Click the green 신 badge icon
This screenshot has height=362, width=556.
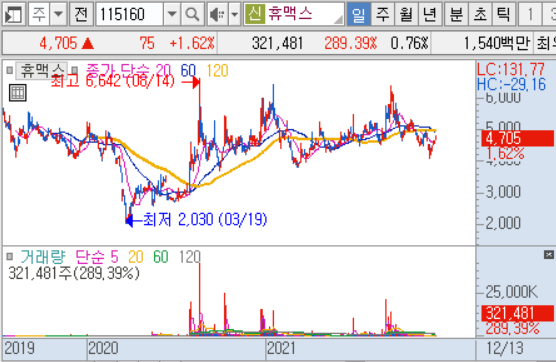pyautogui.click(x=255, y=14)
